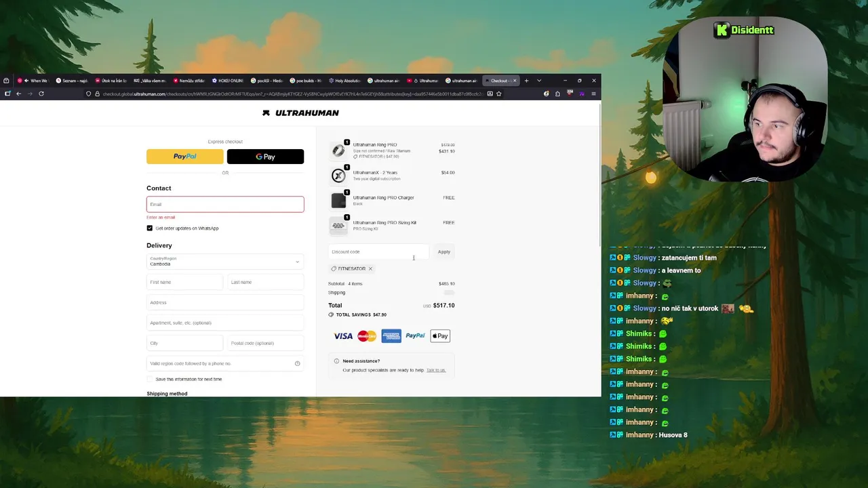The width and height of the screenshot is (868, 488).
Task: Click the Enter an email error text
Action: pyautogui.click(x=161, y=218)
